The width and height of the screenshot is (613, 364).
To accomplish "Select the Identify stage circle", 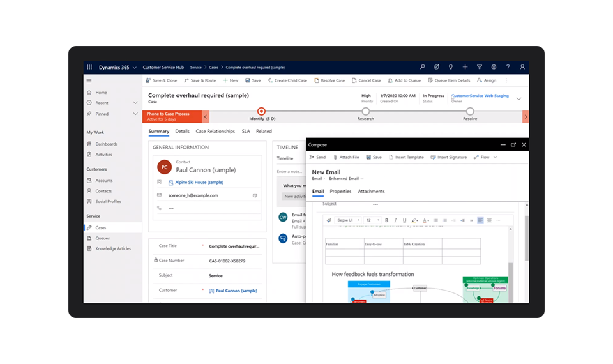I will tap(261, 111).
